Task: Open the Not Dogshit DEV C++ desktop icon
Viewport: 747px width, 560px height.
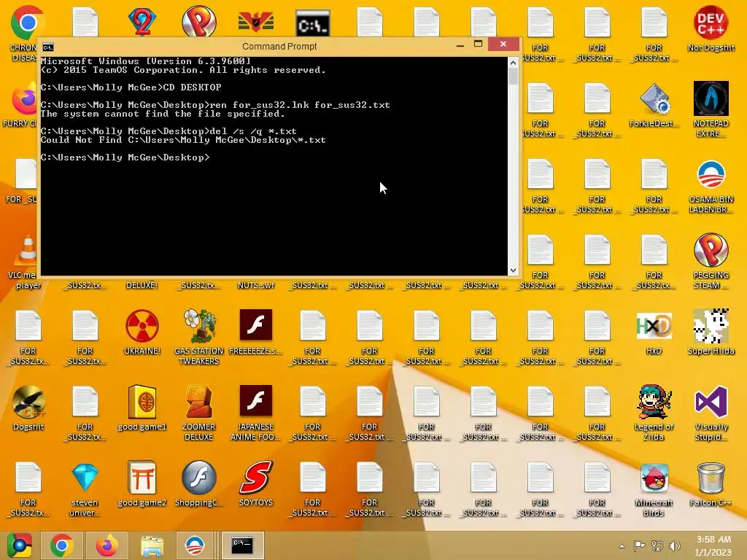Action: 711,28
